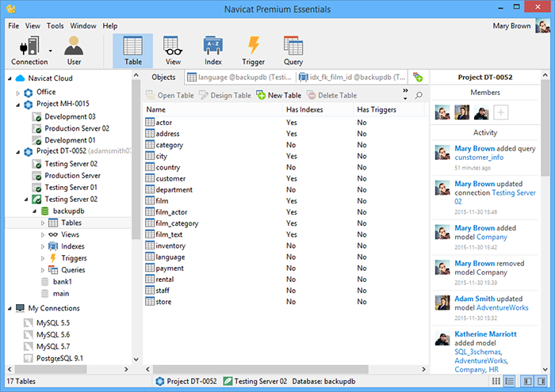
Task: Expand the Views tree node
Action: [x=43, y=234]
